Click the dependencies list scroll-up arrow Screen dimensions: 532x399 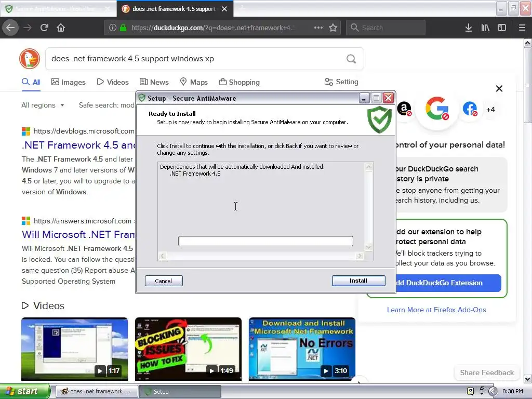pyautogui.click(x=369, y=167)
